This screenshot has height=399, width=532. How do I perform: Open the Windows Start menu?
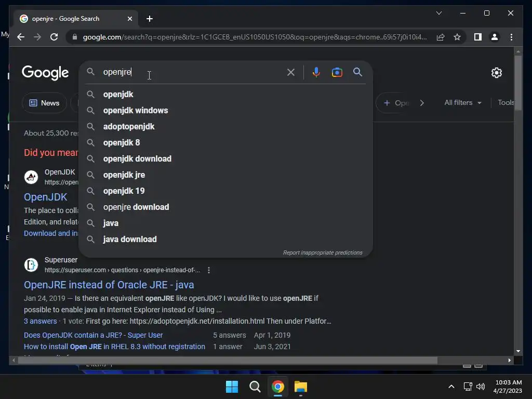(x=232, y=387)
